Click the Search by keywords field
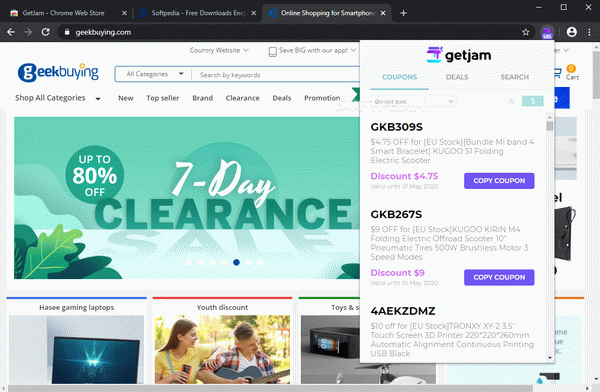 click(x=276, y=75)
